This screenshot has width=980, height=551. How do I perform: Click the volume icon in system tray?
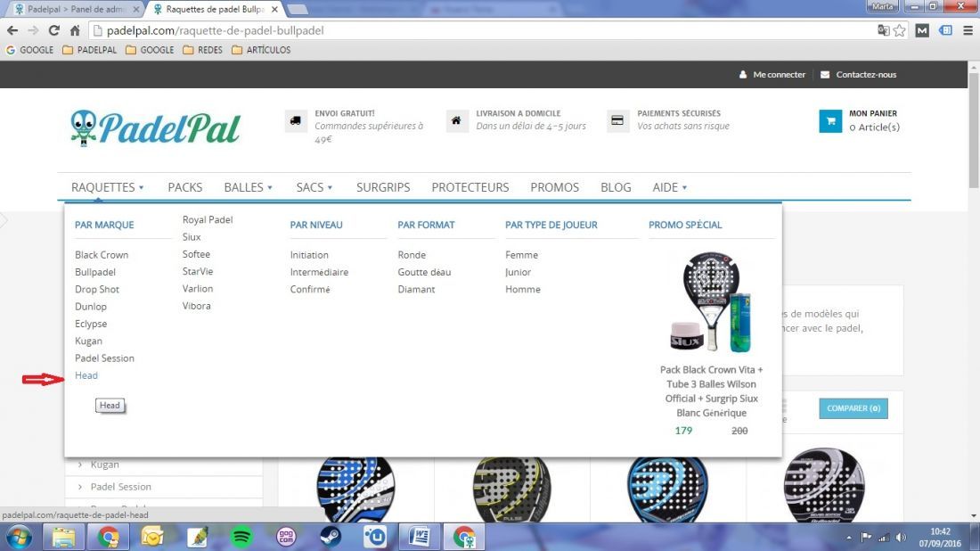point(901,538)
